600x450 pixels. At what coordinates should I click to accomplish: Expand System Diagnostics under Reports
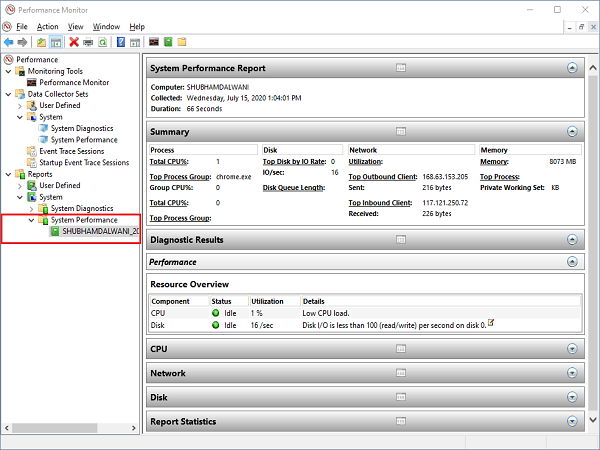[x=31, y=208]
